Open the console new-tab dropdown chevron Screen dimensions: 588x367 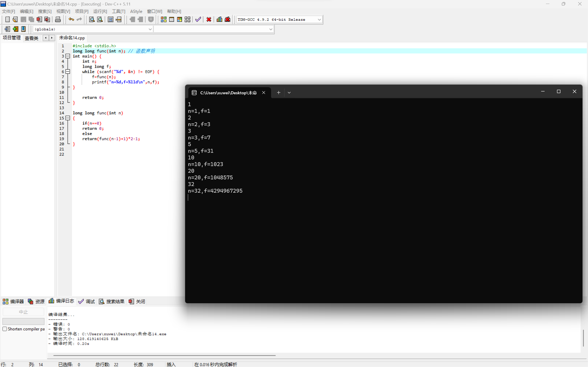[x=289, y=92]
